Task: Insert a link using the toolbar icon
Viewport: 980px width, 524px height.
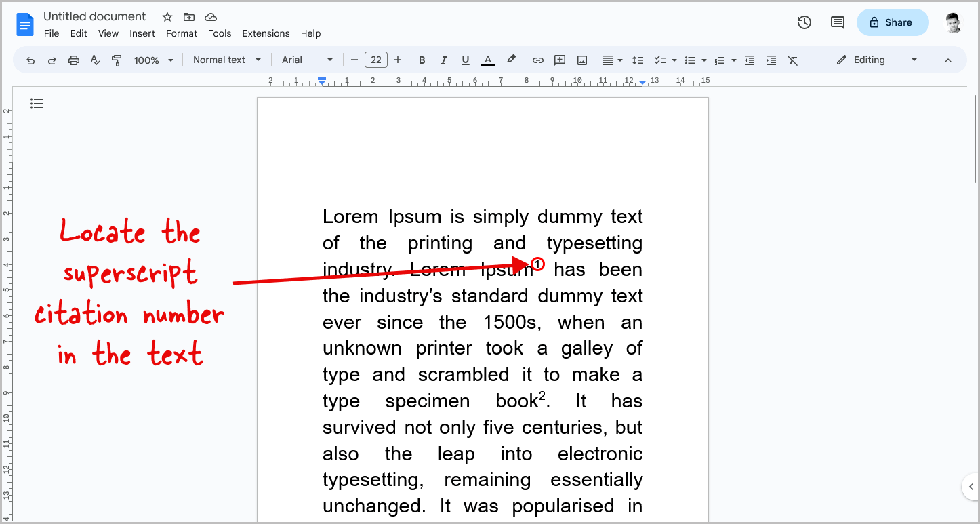Action: (x=537, y=60)
